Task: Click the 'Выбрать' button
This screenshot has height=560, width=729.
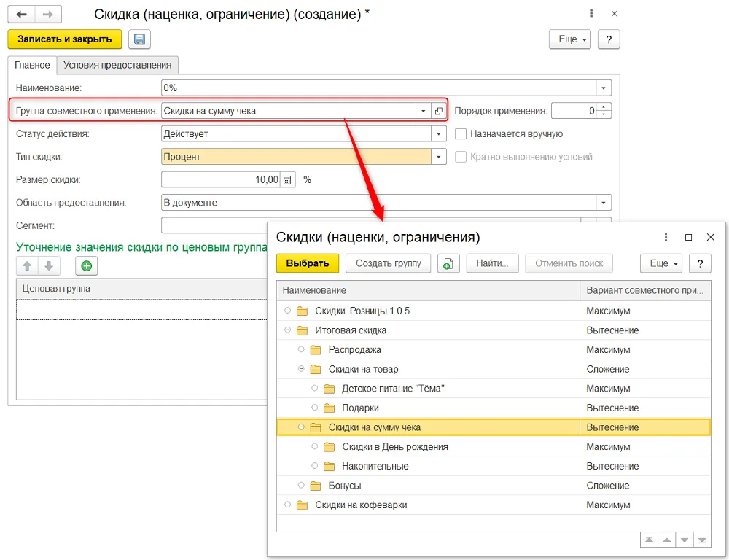Action: point(308,263)
